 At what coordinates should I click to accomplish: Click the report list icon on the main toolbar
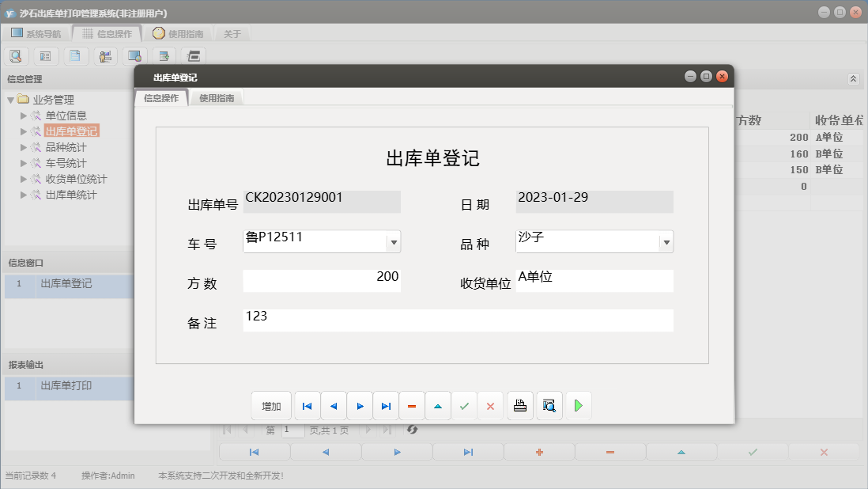(x=45, y=55)
